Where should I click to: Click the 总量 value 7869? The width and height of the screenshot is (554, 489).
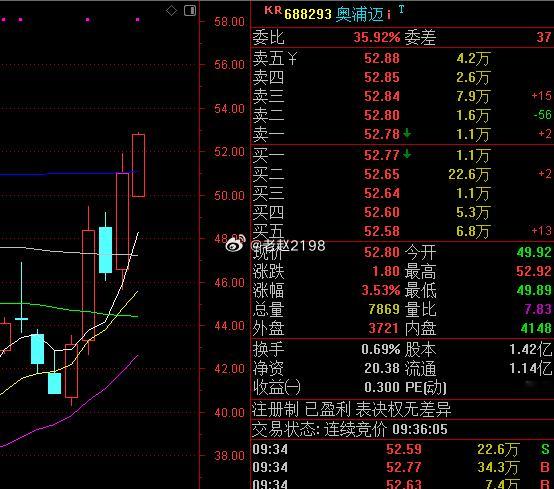[384, 310]
